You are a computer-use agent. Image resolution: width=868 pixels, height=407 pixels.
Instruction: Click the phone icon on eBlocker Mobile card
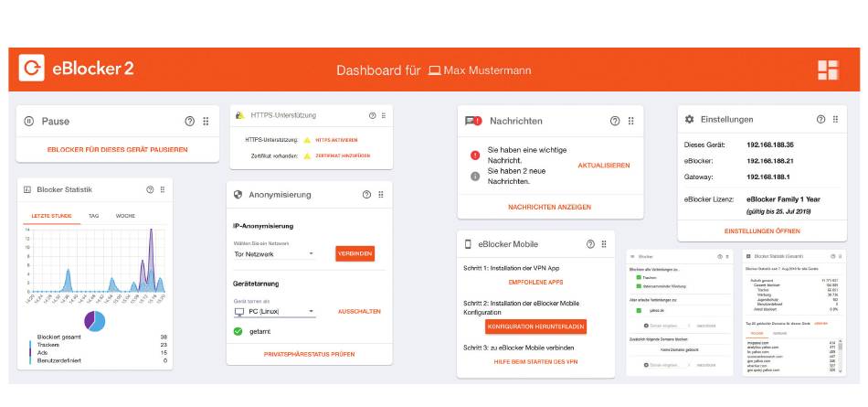468,244
